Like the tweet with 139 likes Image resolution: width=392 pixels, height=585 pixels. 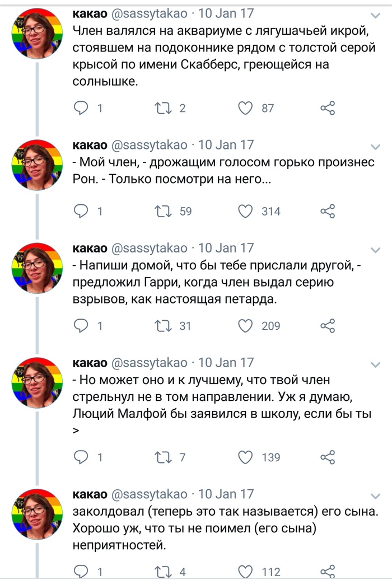[x=246, y=457]
